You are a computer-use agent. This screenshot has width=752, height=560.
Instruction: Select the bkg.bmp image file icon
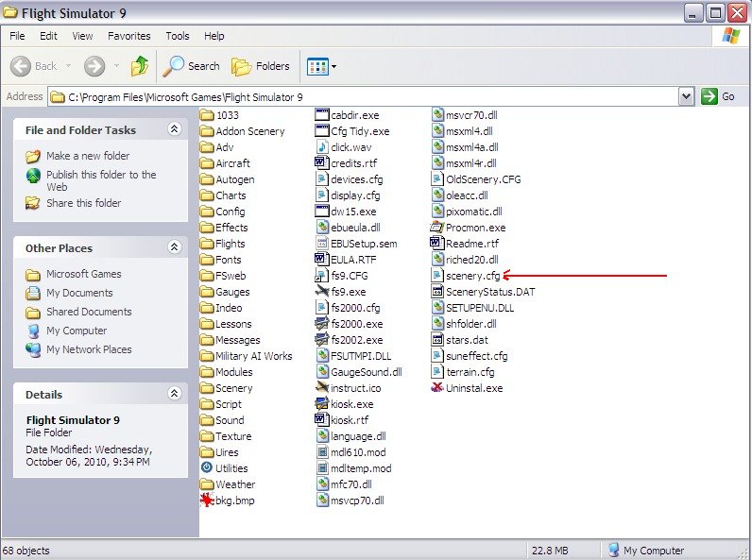[207, 501]
